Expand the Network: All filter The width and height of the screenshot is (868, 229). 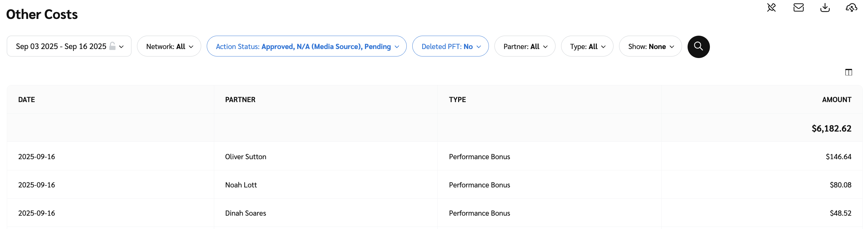point(169,47)
